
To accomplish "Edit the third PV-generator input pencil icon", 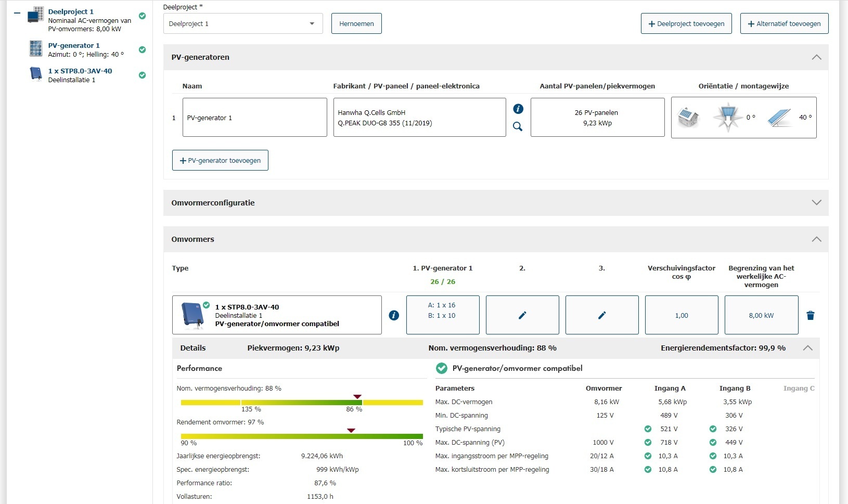I will (602, 315).
